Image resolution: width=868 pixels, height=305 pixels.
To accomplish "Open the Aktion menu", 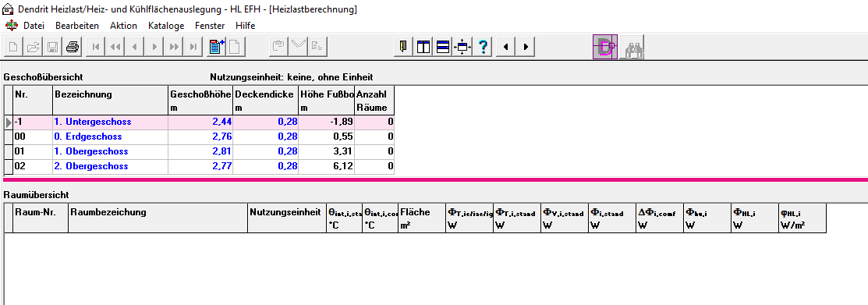I will (x=123, y=26).
